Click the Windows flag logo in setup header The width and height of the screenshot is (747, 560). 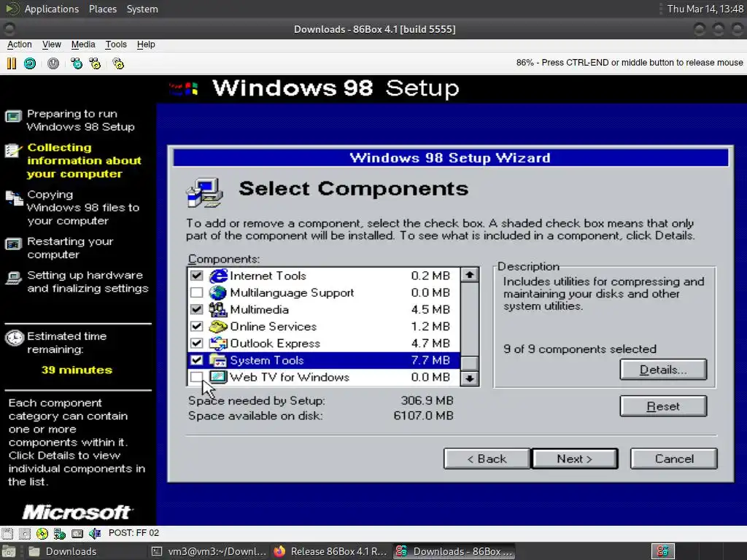coord(183,88)
